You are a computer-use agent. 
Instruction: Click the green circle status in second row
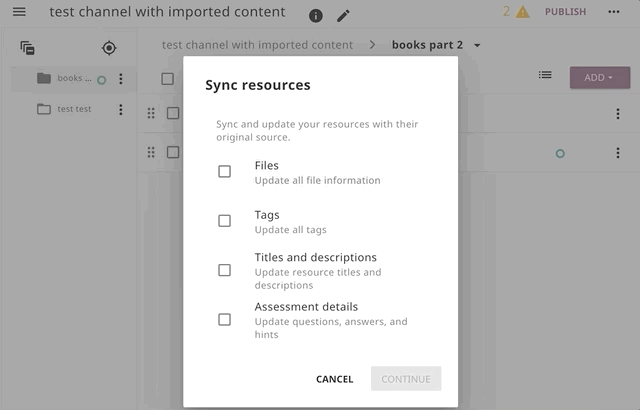point(560,153)
